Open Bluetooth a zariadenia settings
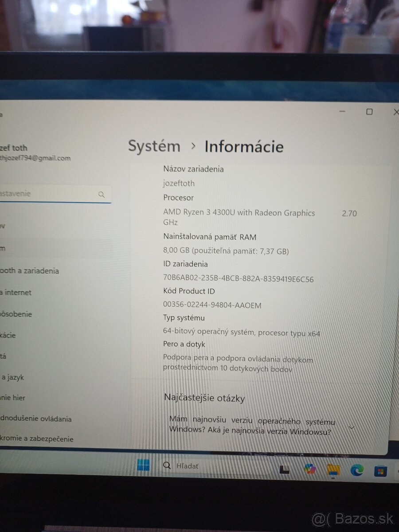Viewport: 399px width, 532px height. point(29,271)
